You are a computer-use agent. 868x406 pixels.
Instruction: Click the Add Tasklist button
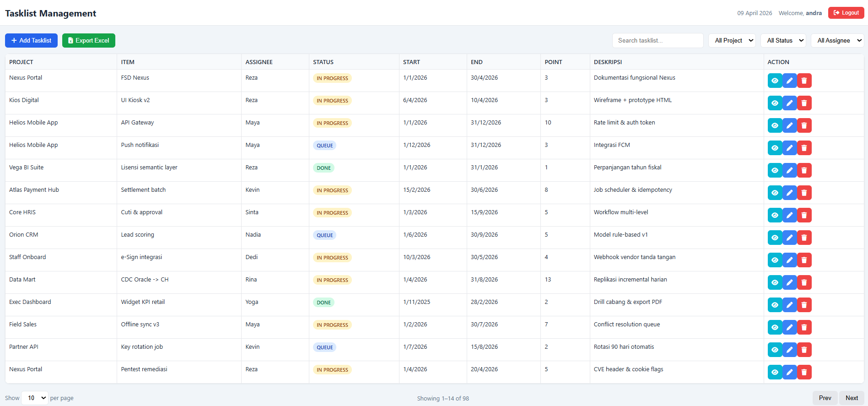click(x=31, y=40)
